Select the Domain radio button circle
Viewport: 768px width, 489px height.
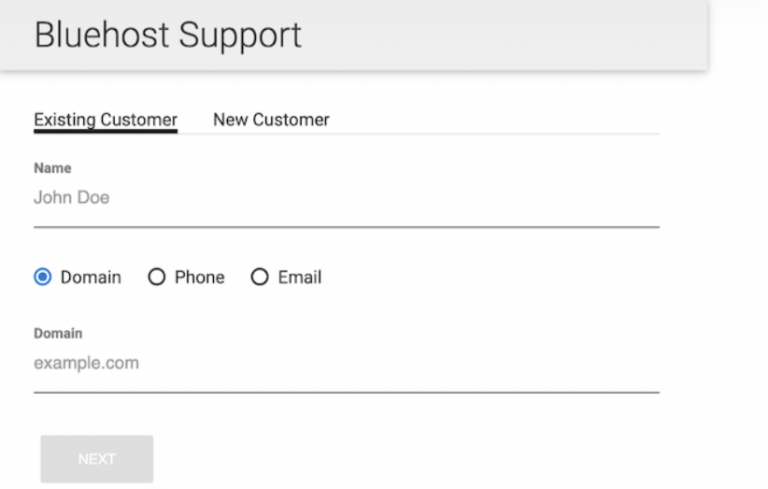coord(42,277)
